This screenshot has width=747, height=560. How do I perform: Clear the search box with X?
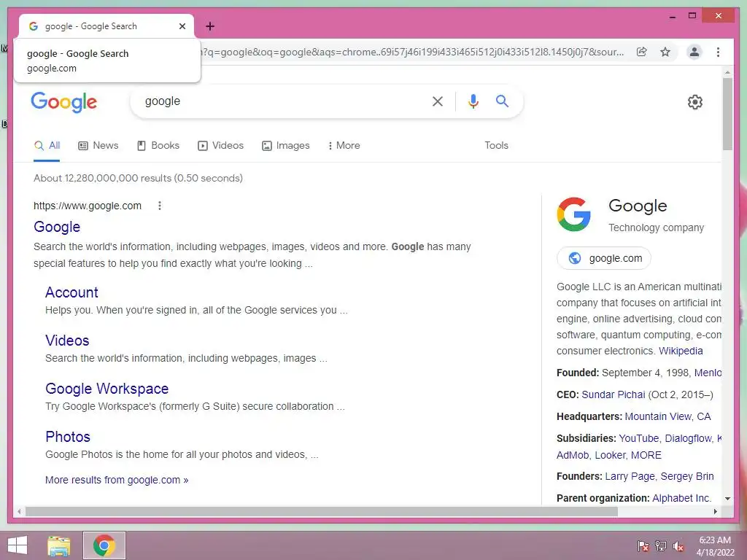pos(438,101)
